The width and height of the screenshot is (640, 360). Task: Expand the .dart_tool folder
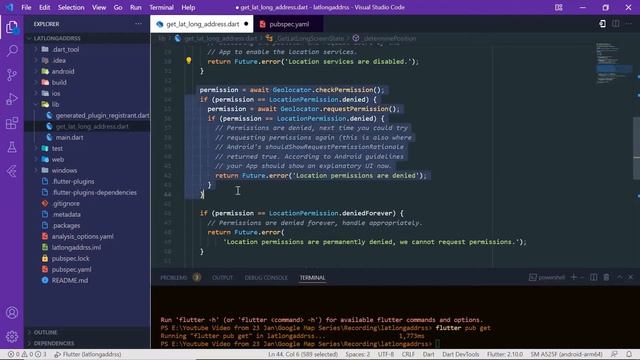36,49
